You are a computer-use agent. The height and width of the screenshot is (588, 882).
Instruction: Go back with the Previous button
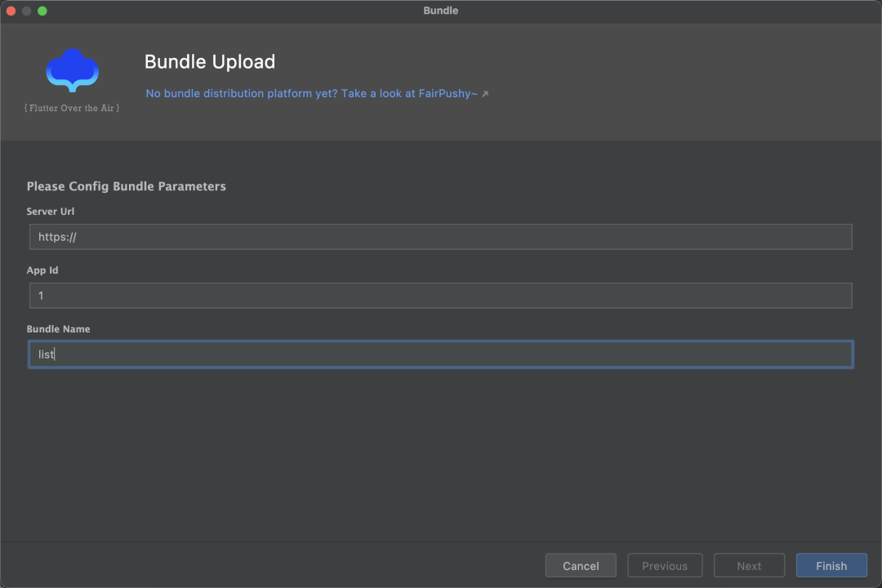tap(665, 565)
